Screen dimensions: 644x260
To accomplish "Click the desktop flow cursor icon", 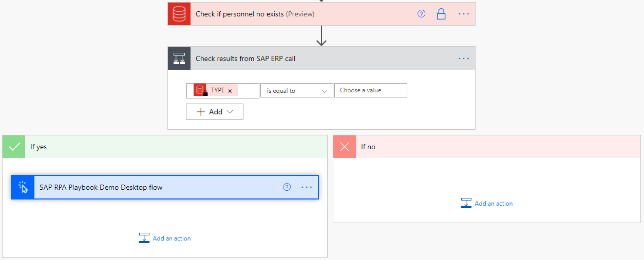I will (23, 187).
